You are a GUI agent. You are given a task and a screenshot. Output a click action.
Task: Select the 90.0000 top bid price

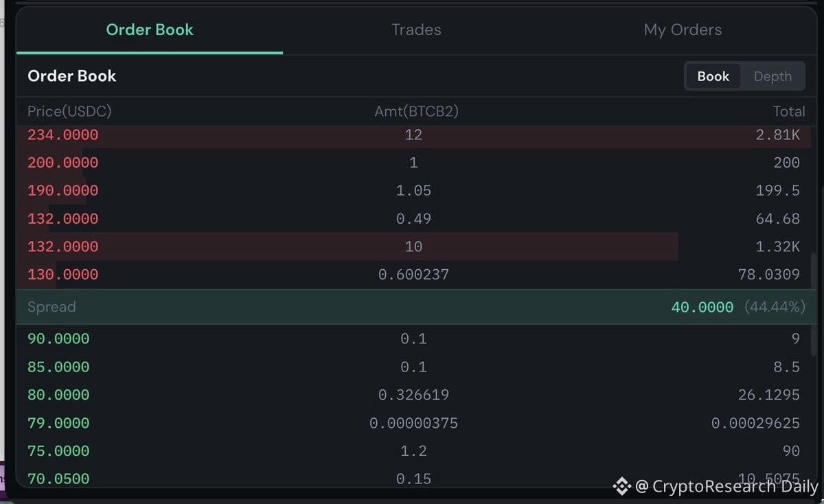(x=58, y=339)
